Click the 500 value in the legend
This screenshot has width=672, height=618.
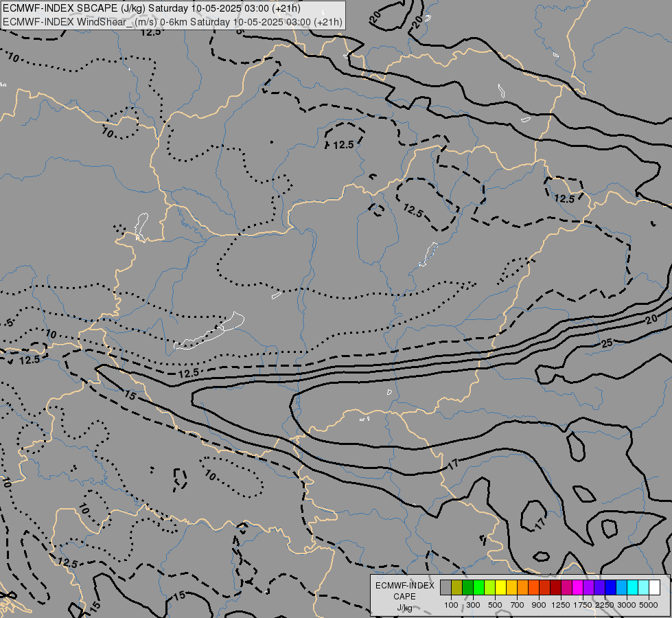coord(495,605)
